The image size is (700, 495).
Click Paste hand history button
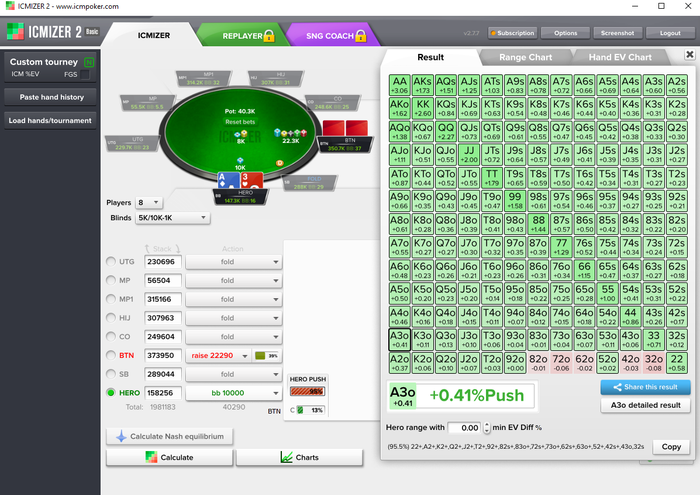click(50, 97)
